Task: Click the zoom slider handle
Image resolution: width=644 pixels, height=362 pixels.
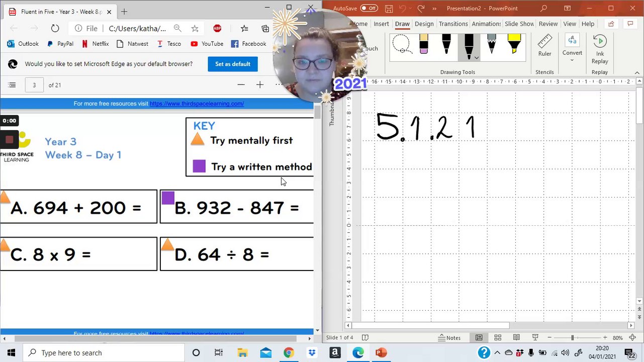Action: (572, 338)
